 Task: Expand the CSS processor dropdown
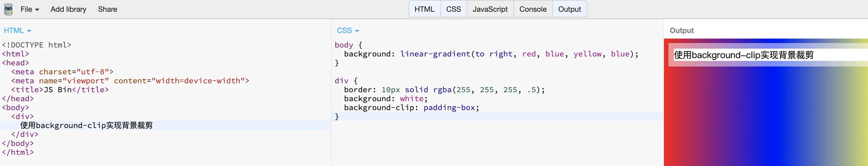click(x=348, y=30)
